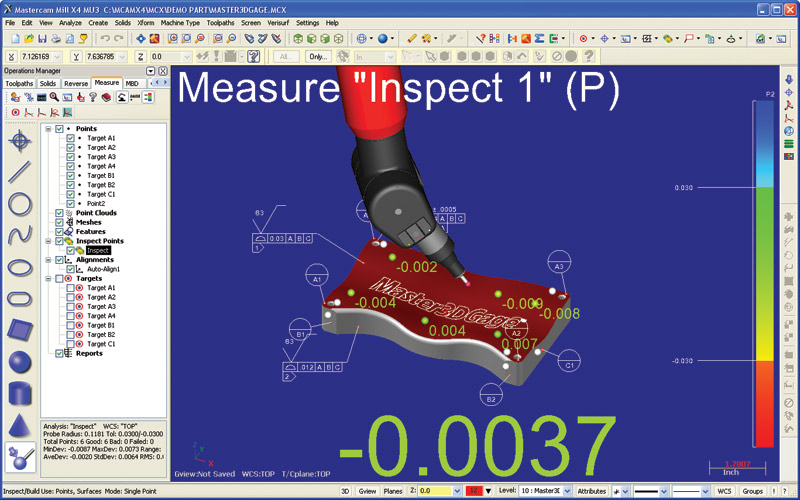This screenshot has height=500, width=800.
Task: Open the X coordinate dropdown
Action: (x=57, y=57)
